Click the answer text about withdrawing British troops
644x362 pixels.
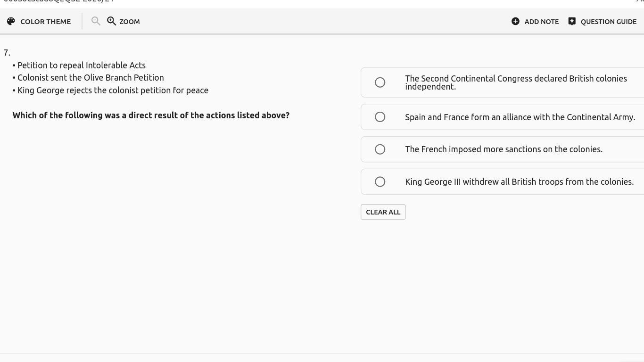click(x=519, y=182)
